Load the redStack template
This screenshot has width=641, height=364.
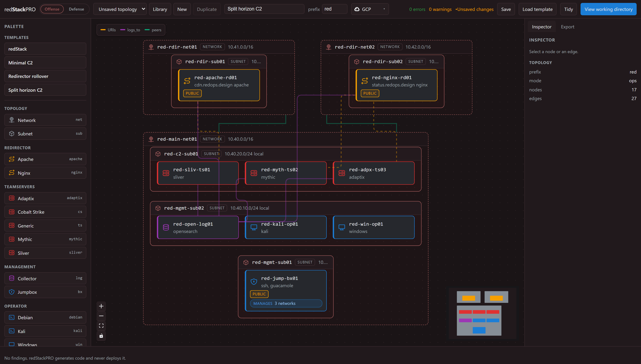[45, 49]
